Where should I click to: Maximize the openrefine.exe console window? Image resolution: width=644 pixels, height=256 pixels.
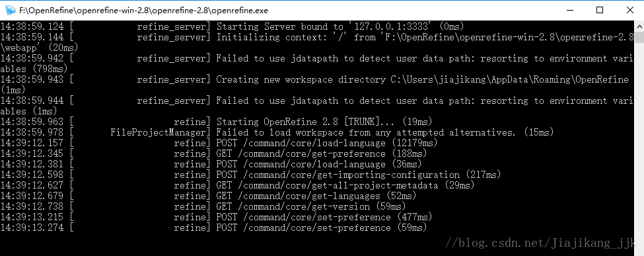[x=599, y=10]
